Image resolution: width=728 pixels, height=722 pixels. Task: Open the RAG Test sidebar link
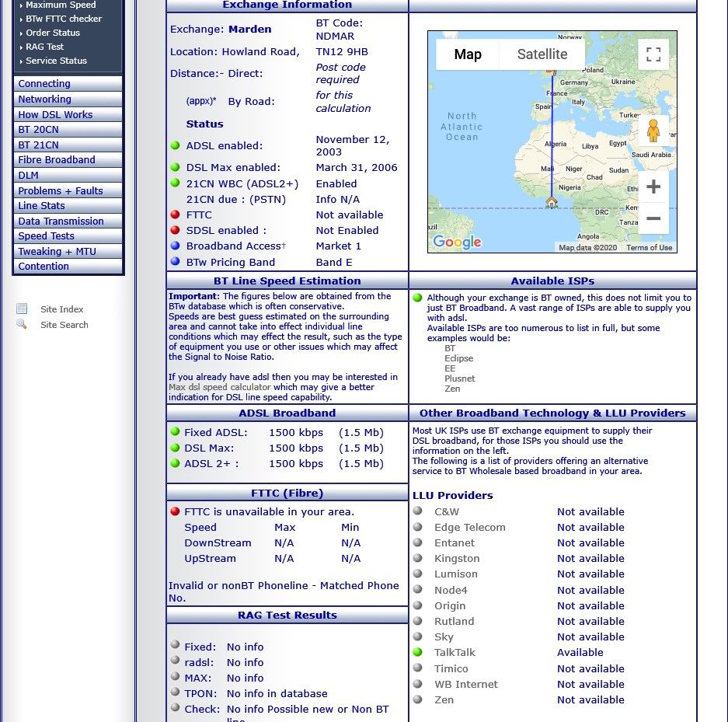pyautogui.click(x=44, y=47)
